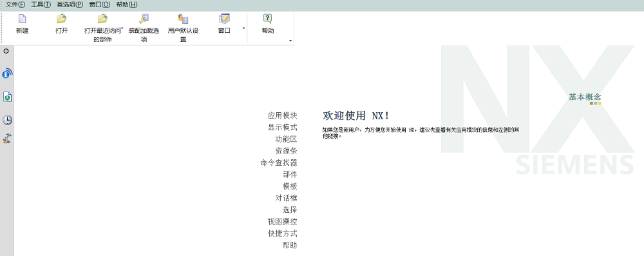Open the 帮助(H) menu in menu bar
Image resolution: width=644 pixels, height=256 pixels.
[126, 5]
